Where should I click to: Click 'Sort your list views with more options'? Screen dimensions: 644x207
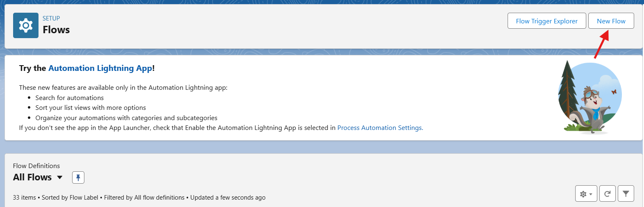pos(91,108)
